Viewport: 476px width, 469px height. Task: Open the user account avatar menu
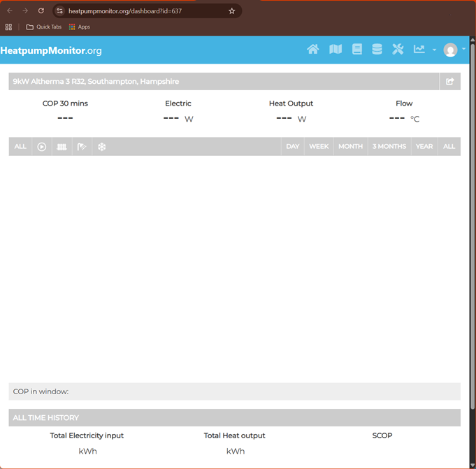(453, 50)
